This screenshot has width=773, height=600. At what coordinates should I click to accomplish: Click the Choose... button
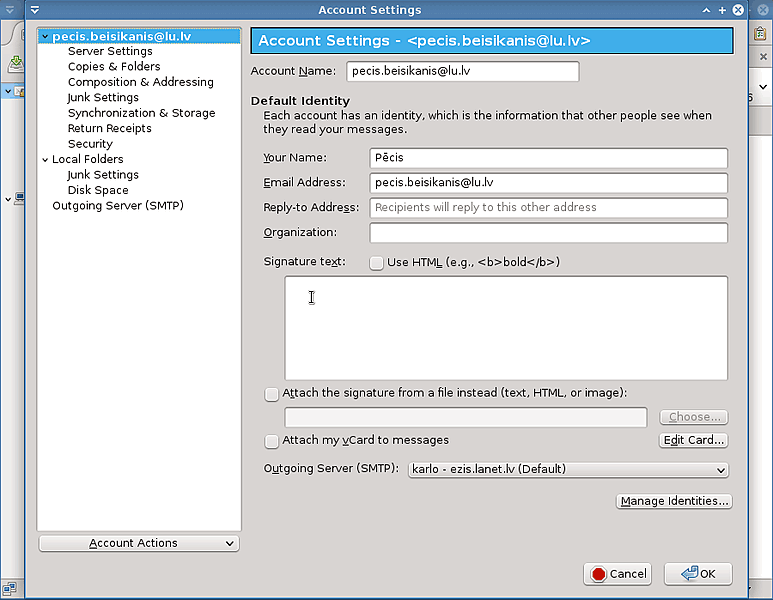point(694,417)
